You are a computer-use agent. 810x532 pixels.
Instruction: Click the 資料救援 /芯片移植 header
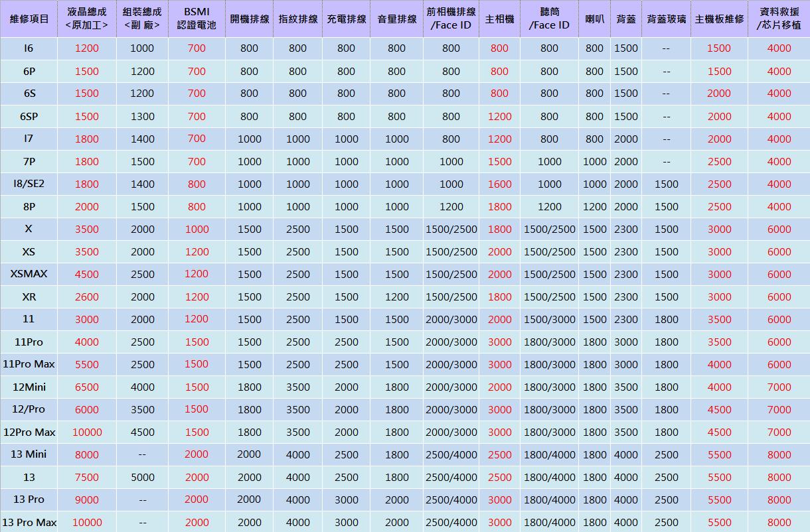pyautogui.click(x=779, y=19)
